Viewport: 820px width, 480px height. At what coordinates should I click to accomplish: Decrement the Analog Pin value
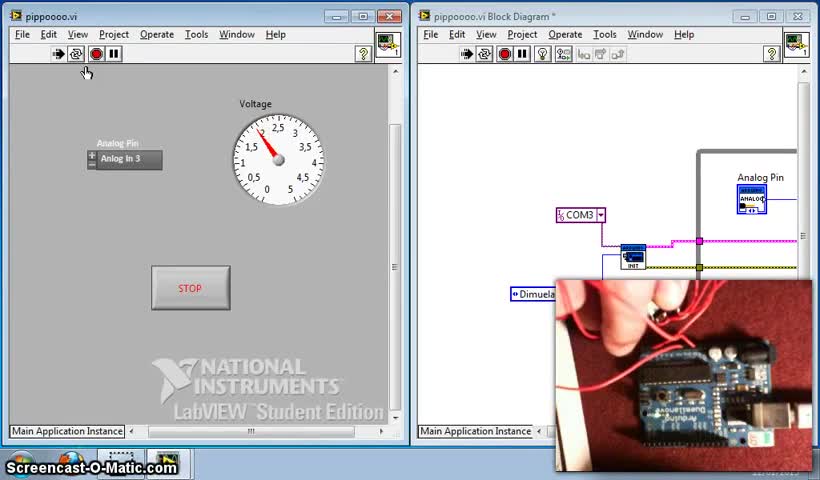pos(92,164)
